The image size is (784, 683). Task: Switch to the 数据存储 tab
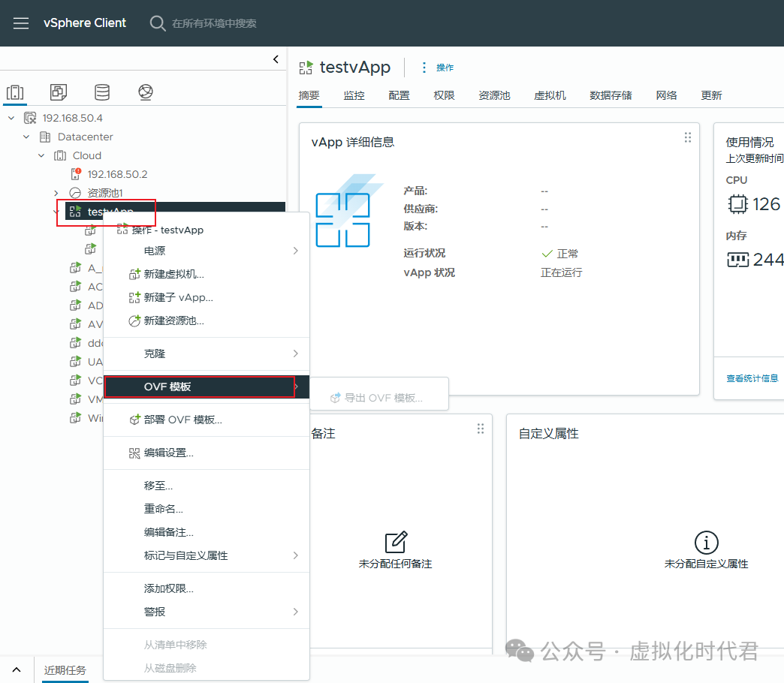pos(611,95)
